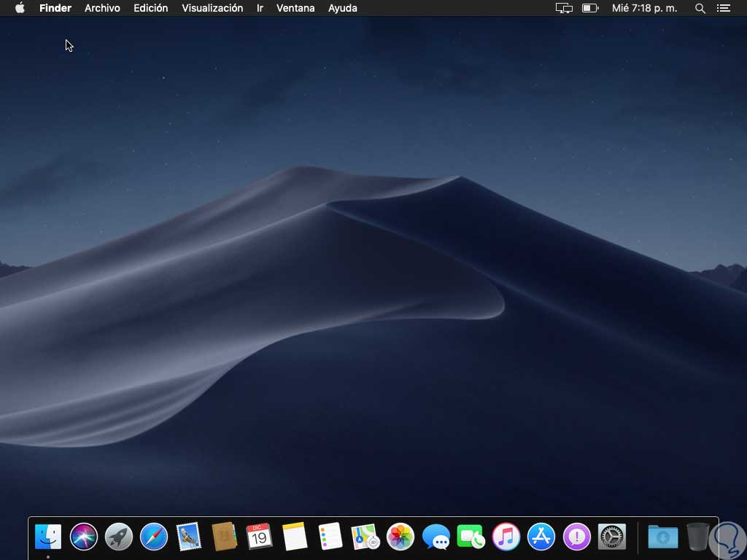Launch Siri from the Dock

[x=84, y=537]
